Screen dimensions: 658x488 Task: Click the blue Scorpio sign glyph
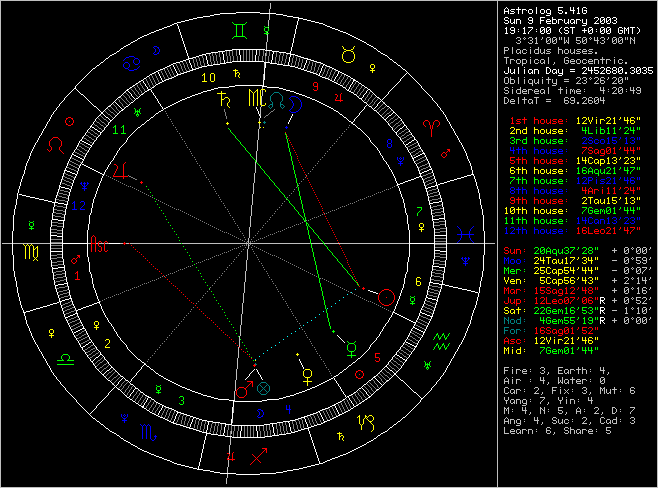(148, 432)
